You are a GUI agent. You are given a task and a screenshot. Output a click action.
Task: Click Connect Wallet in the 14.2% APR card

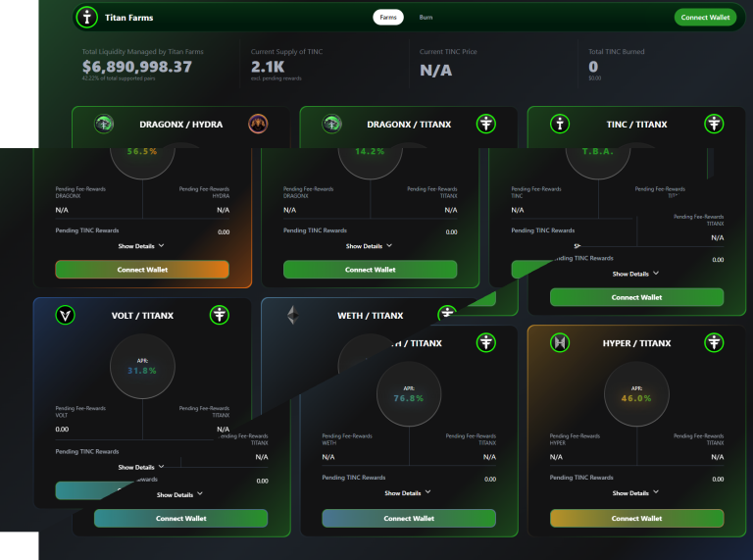371,270
